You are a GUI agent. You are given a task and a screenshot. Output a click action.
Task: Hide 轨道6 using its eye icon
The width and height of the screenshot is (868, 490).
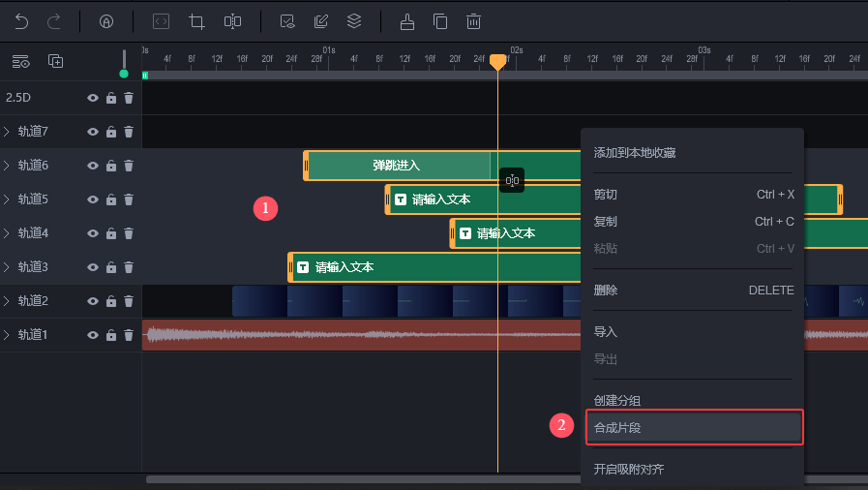click(93, 166)
